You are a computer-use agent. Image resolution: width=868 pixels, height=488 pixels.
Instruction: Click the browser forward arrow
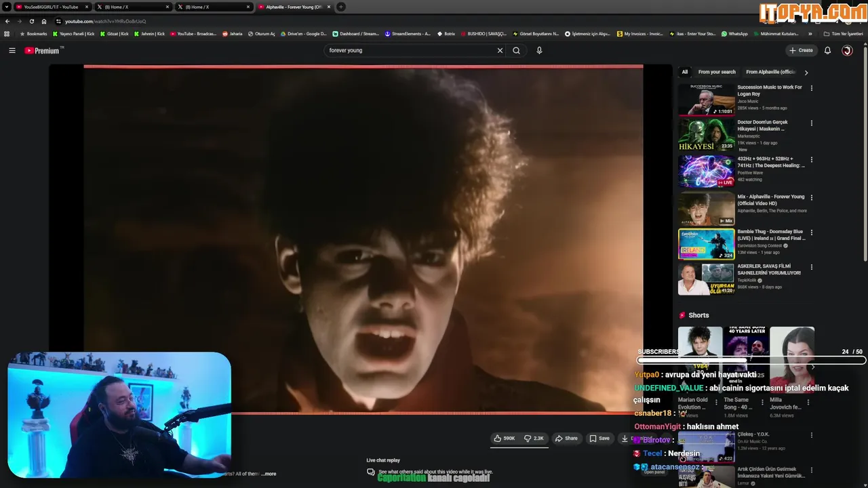[19, 21]
